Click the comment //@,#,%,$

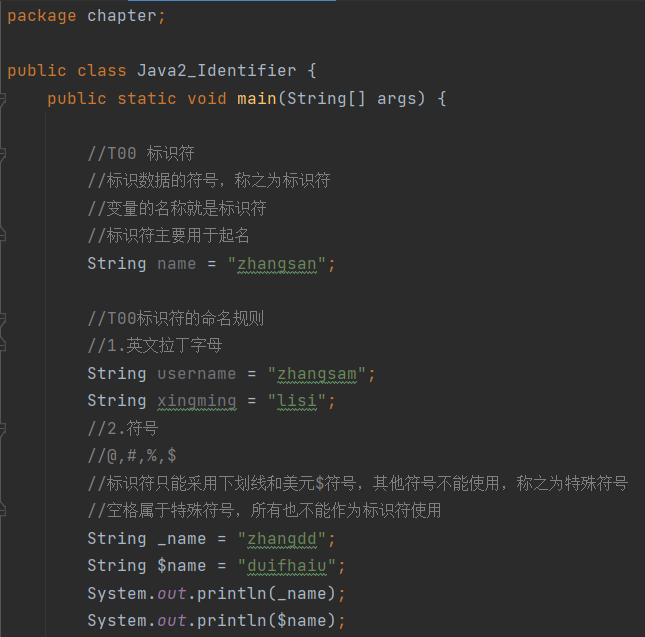coord(131,456)
